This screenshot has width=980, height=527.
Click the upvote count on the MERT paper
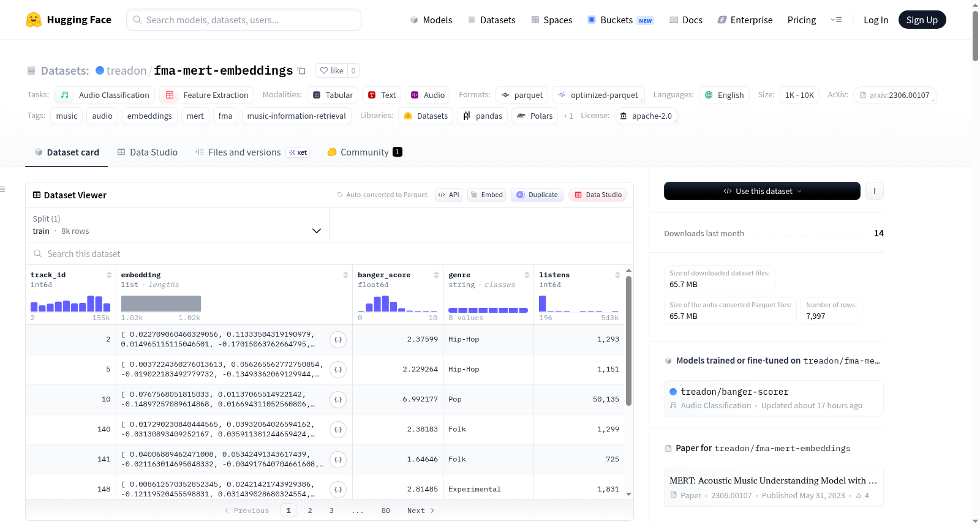(863, 495)
